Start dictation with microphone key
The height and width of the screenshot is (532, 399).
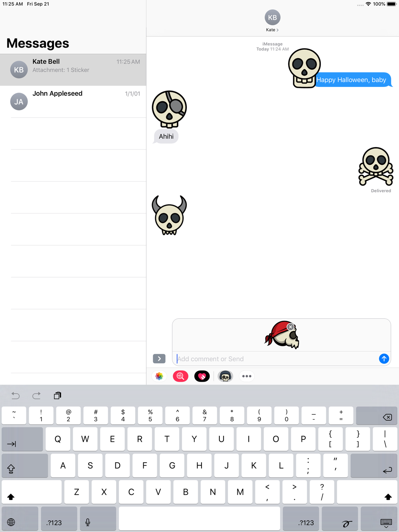[98, 519]
